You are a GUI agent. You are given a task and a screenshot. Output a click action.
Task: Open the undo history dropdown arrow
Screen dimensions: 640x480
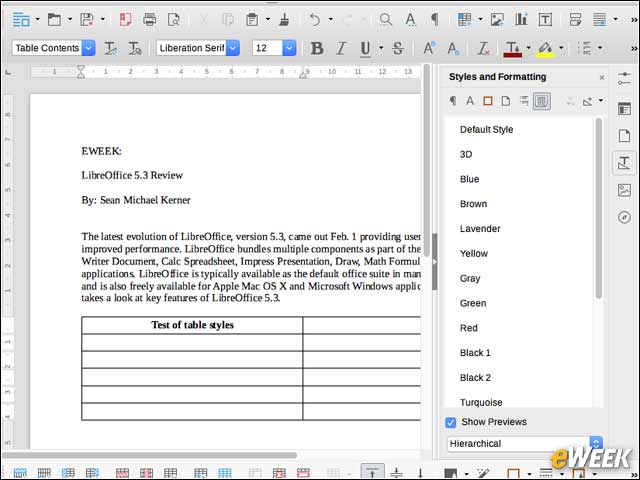pyautogui.click(x=331, y=19)
